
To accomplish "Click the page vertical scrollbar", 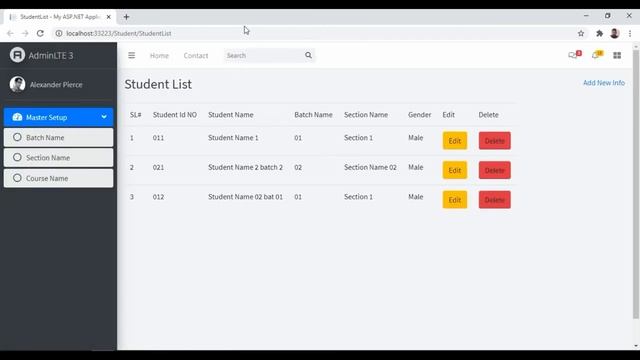I will coord(636,184).
